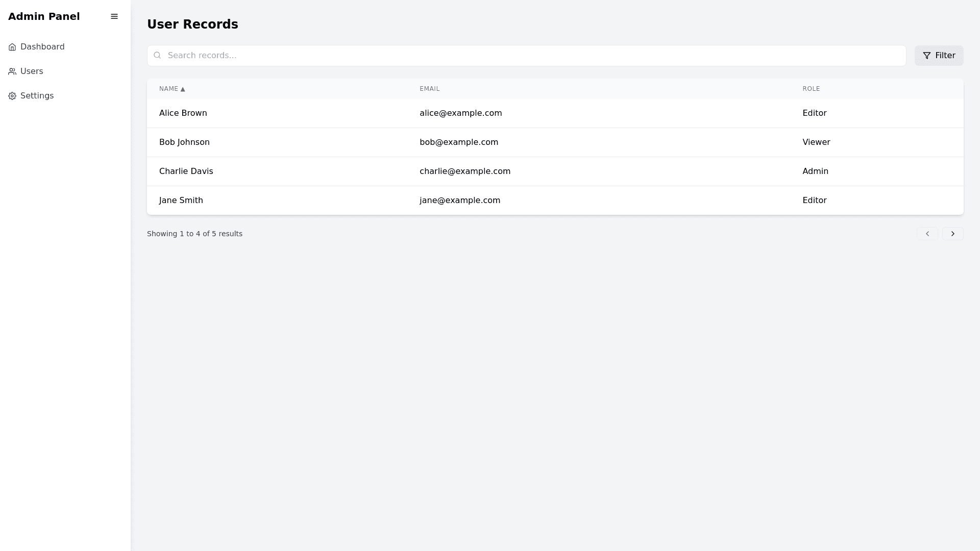Go to previous page of results
The height and width of the screenshot is (551, 980).
point(927,234)
